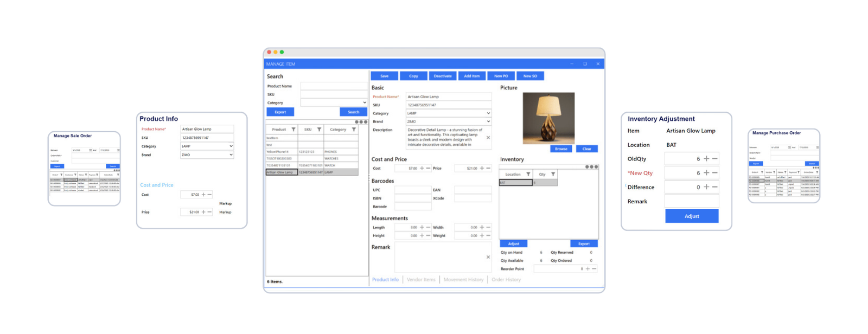Increase Price with the plus icon in Manage Item
Viewport: 868px width, 334px height.
482,169
